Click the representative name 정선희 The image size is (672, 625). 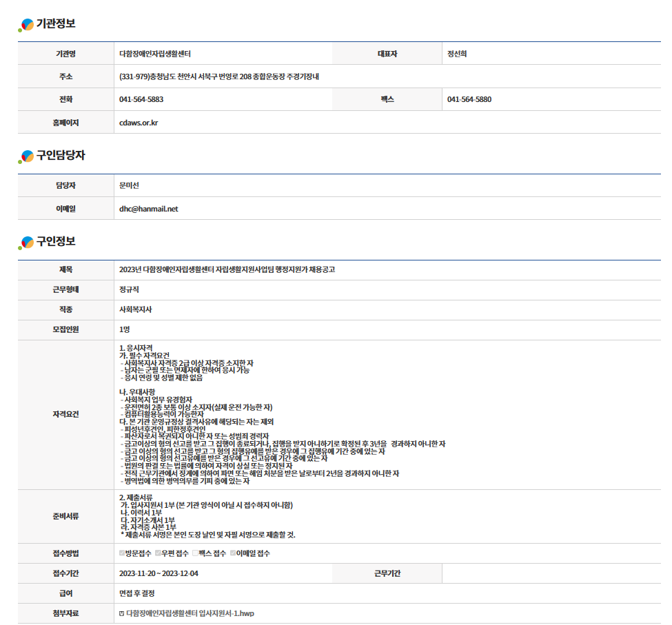coord(457,54)
